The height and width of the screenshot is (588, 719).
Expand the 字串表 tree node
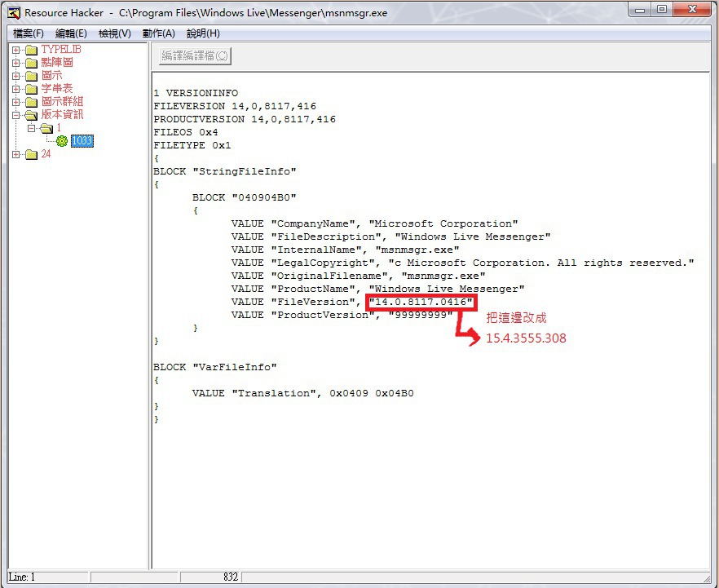coord(16,89)
